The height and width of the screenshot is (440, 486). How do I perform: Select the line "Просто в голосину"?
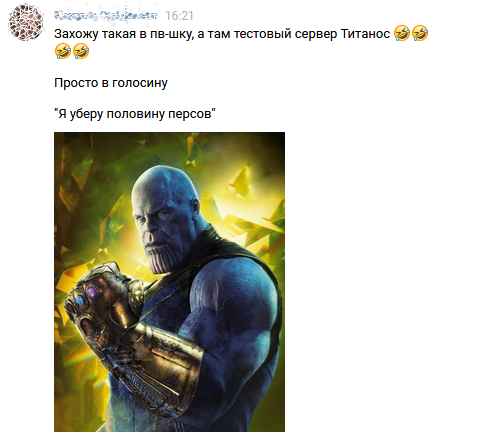(x=111, y=83)
